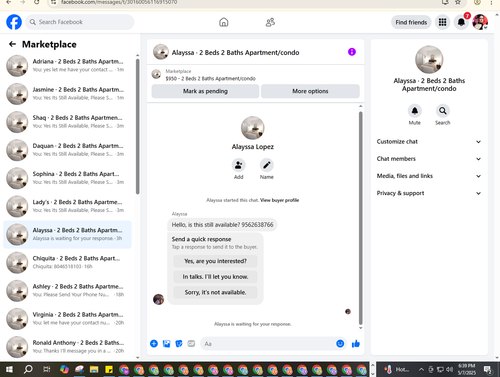Open Marketplace listing $950 2 Beds row
The image size is (500, 377).
tap(256, 75)
